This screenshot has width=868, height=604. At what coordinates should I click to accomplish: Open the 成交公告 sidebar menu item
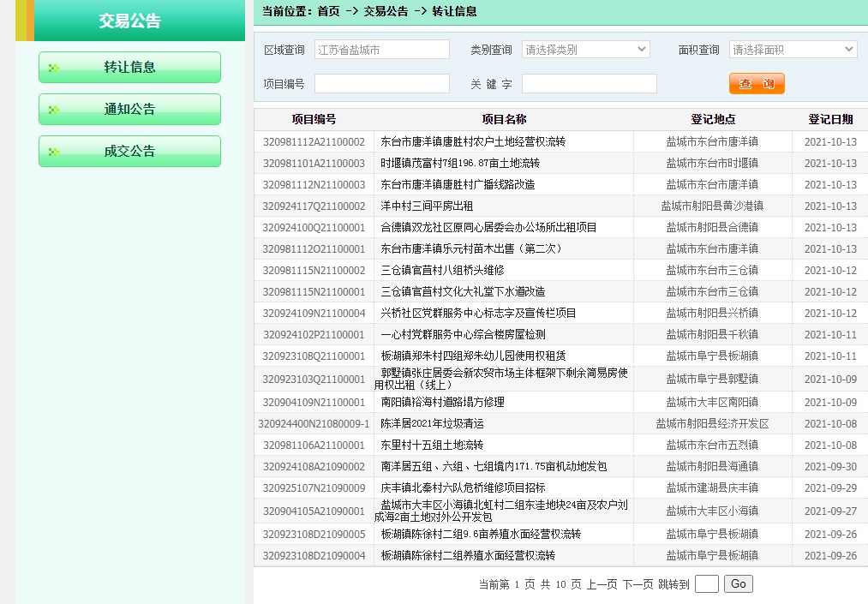pyautogui.click(x=129, y=152)
